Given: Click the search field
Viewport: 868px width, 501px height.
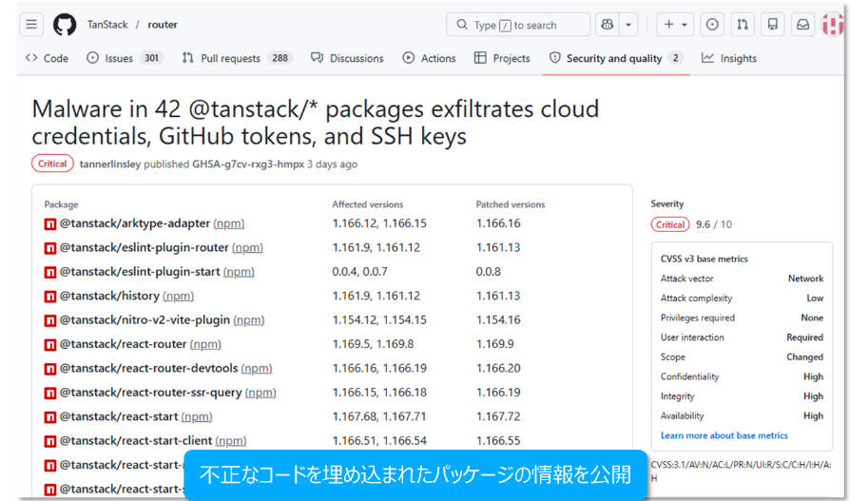Looking at the screenshot, I should (518, 25).
